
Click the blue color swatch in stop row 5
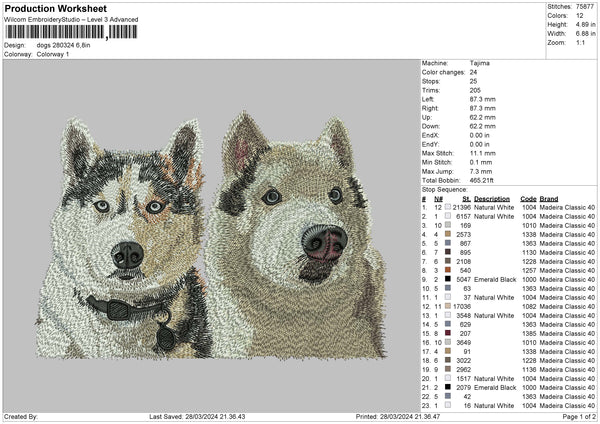[448, 243]
